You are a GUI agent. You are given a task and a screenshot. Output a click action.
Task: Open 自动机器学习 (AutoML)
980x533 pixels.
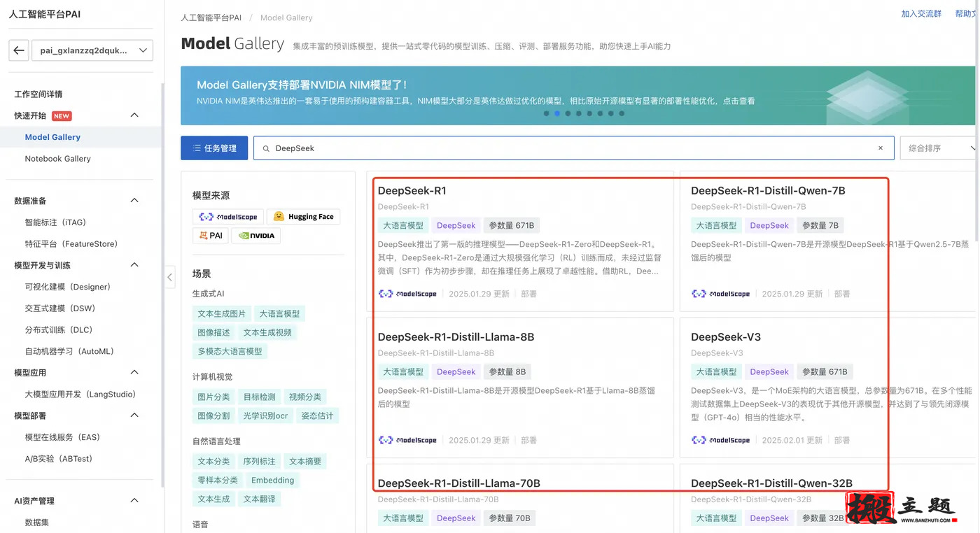[69, 352]
